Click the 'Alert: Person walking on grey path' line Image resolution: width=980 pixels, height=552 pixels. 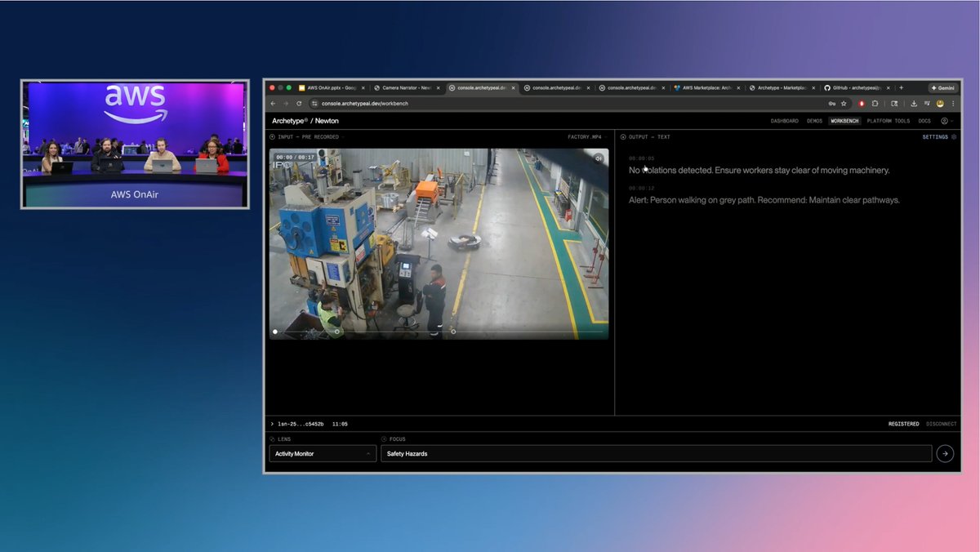[x=764, y=200]
